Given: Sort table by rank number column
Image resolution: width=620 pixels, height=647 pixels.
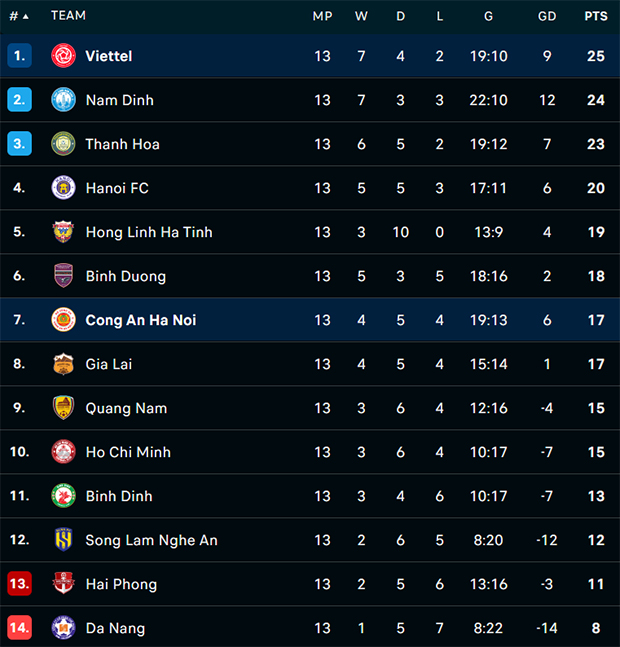Looking at the screenshot, I should click(19, 16).
